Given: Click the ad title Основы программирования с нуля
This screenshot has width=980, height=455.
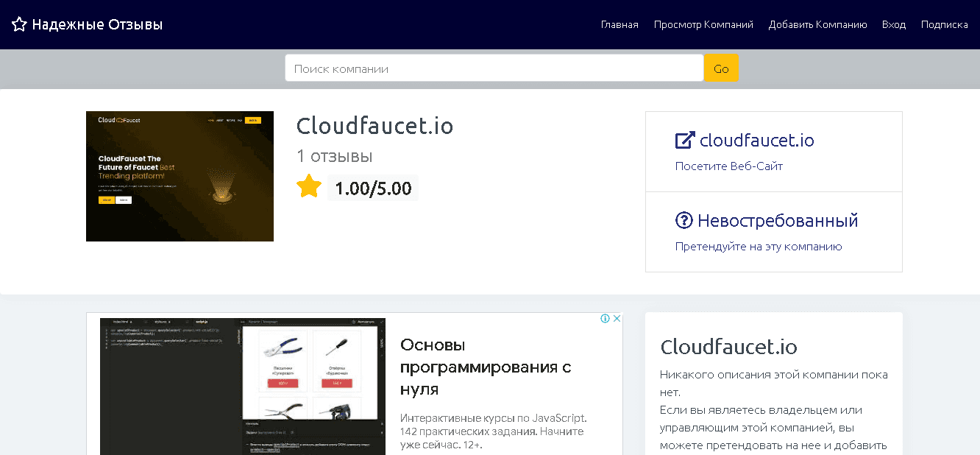Looking at the screenshot, I should [x=486, y=367].
